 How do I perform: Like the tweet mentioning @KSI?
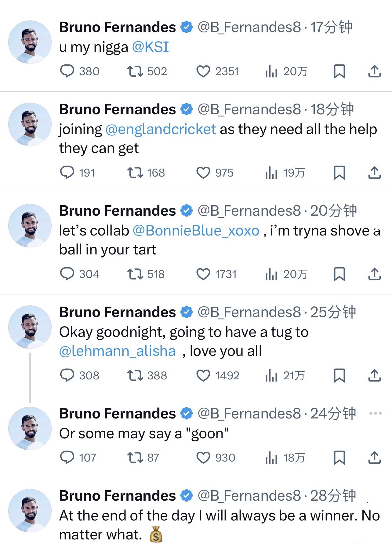(203, 71)
